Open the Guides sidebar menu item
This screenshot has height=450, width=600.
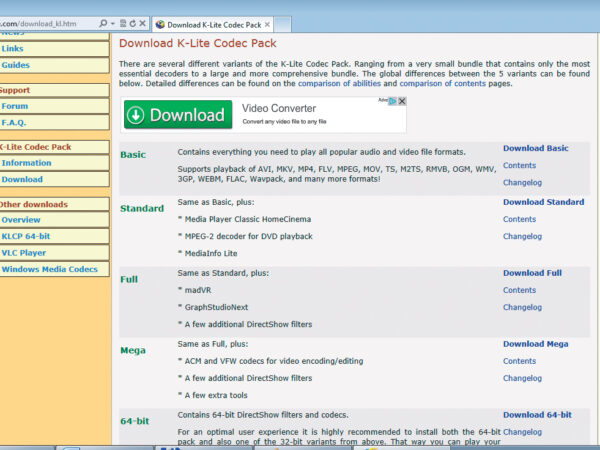(x=16, y=65)
